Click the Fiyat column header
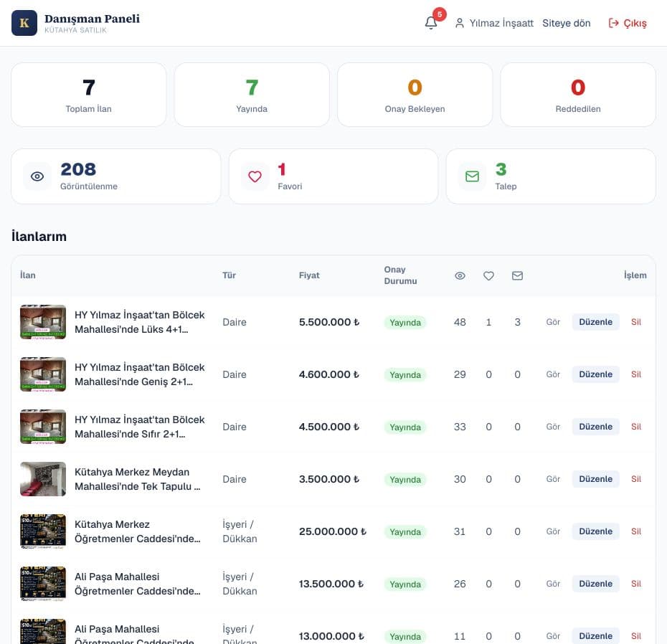The width and height of the screenshot is (667, 644). click(x=309, y=275)
